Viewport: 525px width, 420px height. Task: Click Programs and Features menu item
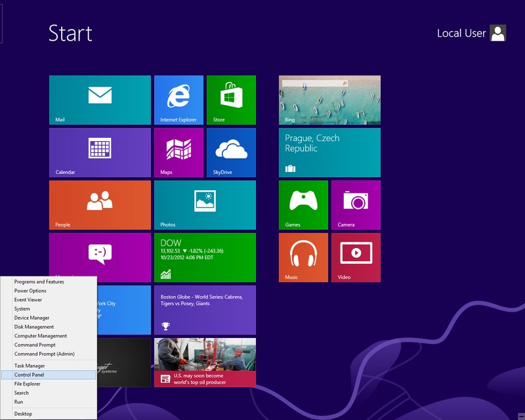pos(39,282)
